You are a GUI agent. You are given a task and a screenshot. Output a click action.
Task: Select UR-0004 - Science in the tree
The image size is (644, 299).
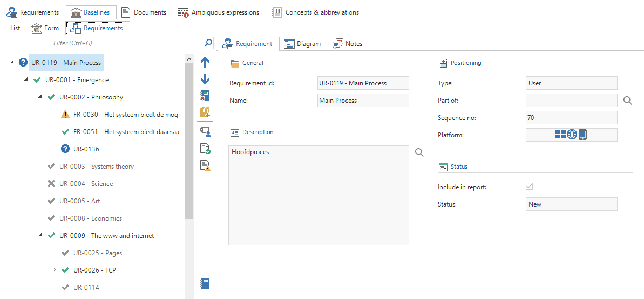click(86, 184)
